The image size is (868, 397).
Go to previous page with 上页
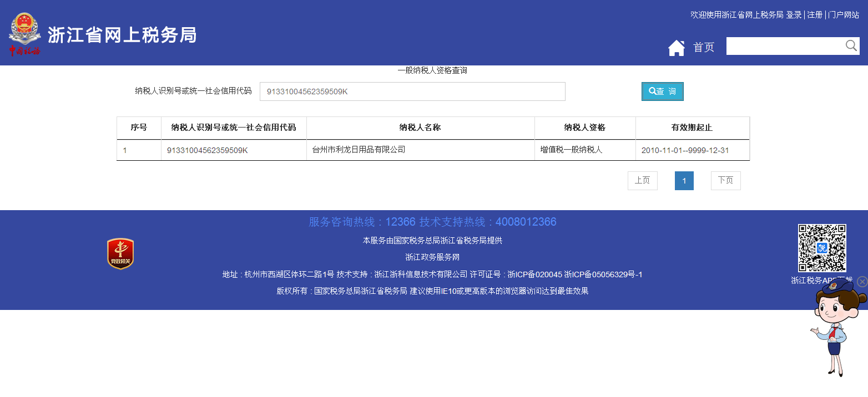pos(642,181)
